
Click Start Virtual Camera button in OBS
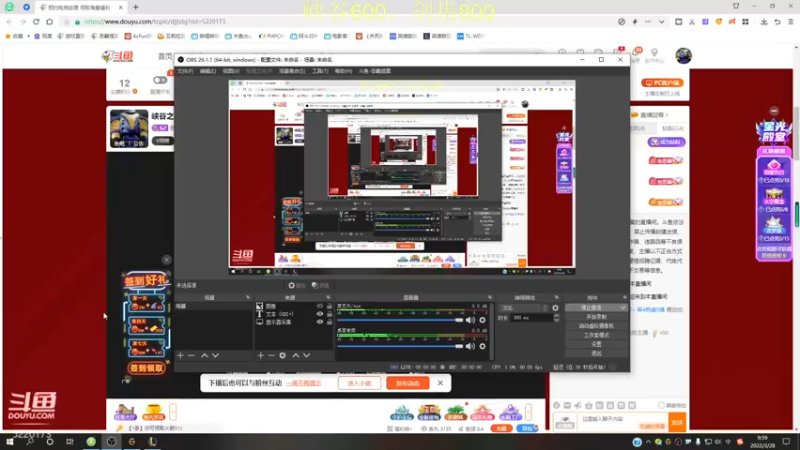pyautogui.click(x=596, y=326)
